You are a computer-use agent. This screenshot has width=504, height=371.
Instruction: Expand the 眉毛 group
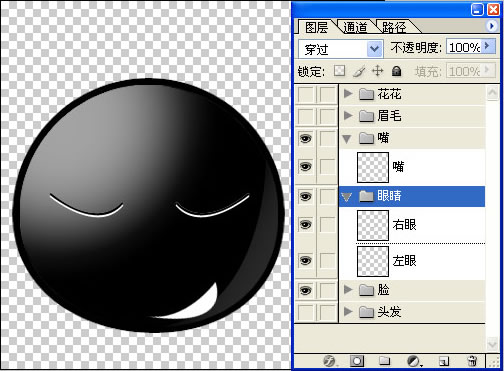pos(348,115)
